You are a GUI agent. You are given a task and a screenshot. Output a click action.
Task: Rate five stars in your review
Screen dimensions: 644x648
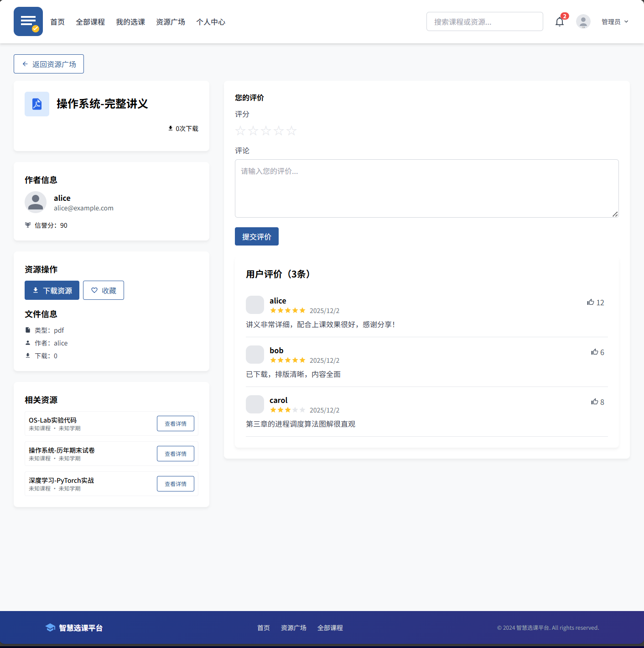[x=291, y=131]
